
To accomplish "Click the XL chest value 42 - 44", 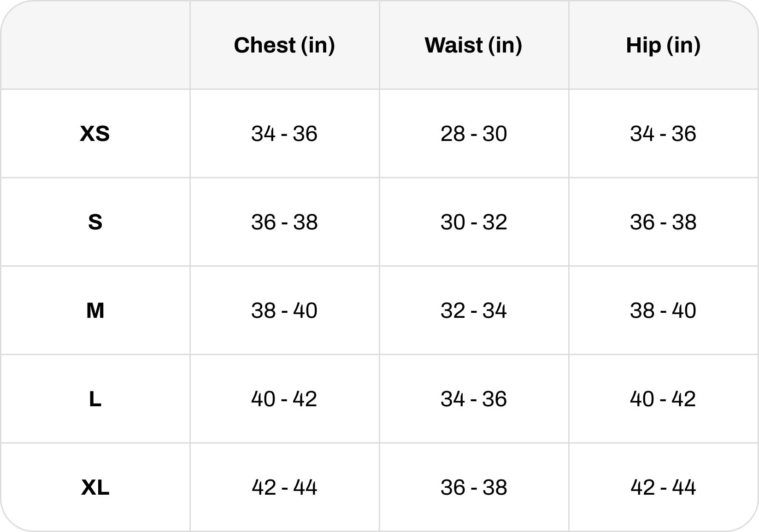I will [284, 487].
